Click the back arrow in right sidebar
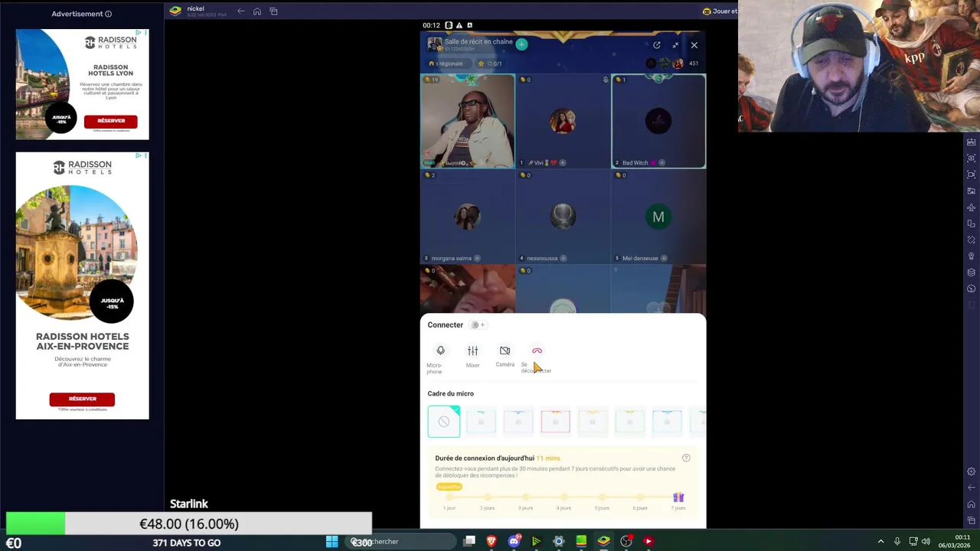Viewport: 980px width, 551px height. 972,487
